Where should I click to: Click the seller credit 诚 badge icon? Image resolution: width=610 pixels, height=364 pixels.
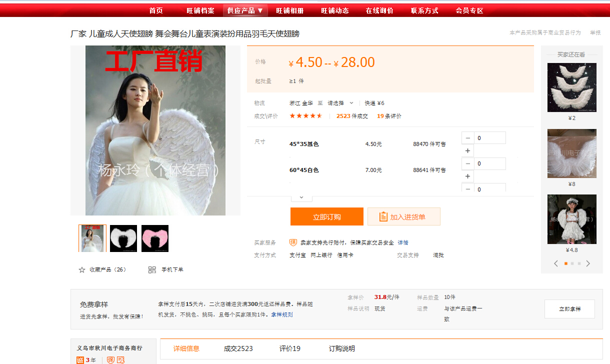[80, 360]
